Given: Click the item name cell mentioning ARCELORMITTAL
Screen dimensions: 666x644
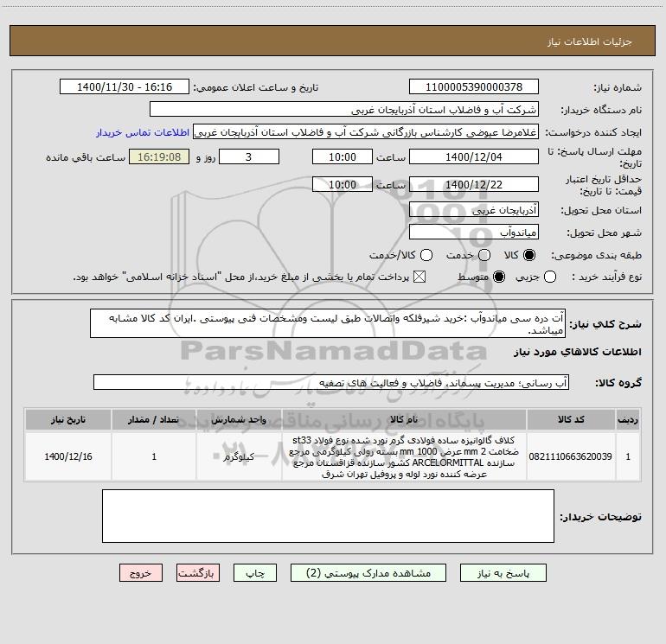Looking at the screenshot, I should pyautogui.click(x=404, y=456).
